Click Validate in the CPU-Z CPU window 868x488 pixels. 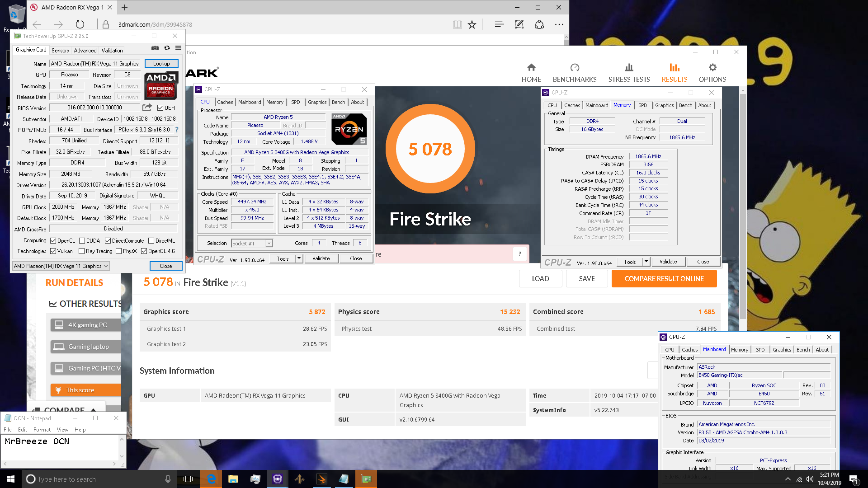point(321,258)
